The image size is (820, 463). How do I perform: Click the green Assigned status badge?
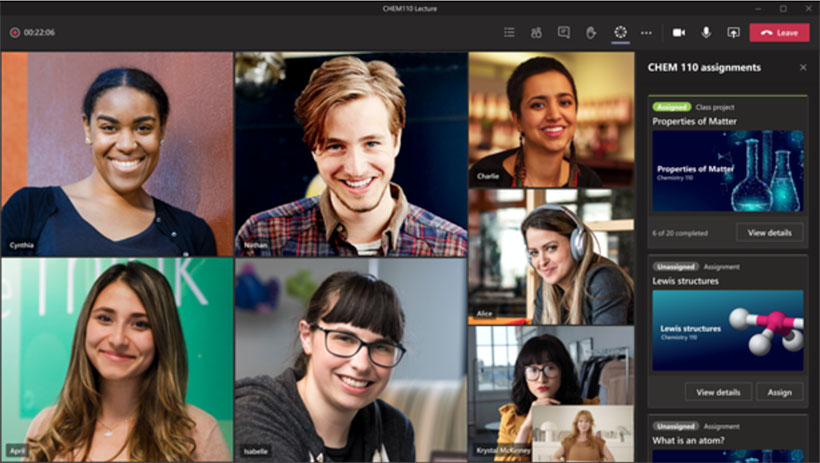pos(671,107)
